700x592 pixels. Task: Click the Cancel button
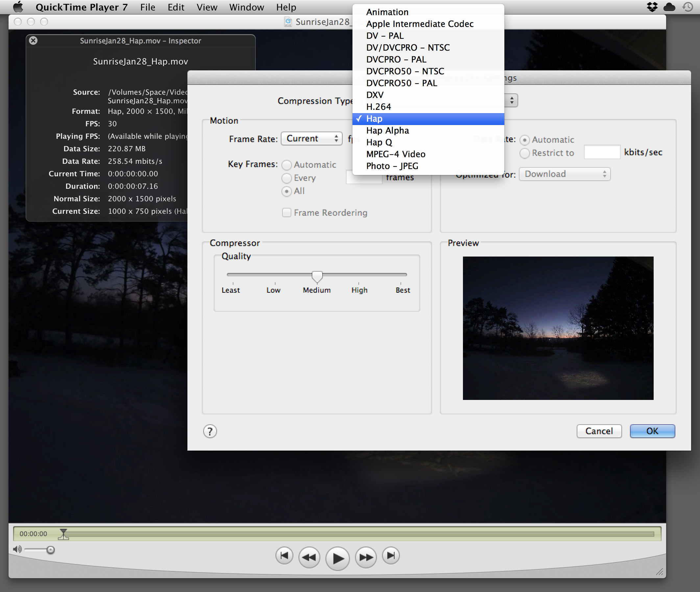tap(599, 431)
